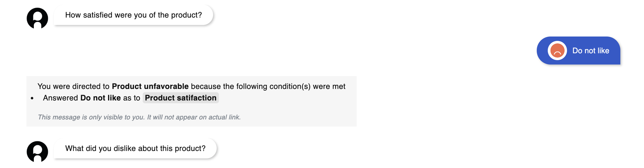Screen dimensions: 644x168
Task: Click bold "Do not like" in the condition line
Action: click(x=101, y=98)
